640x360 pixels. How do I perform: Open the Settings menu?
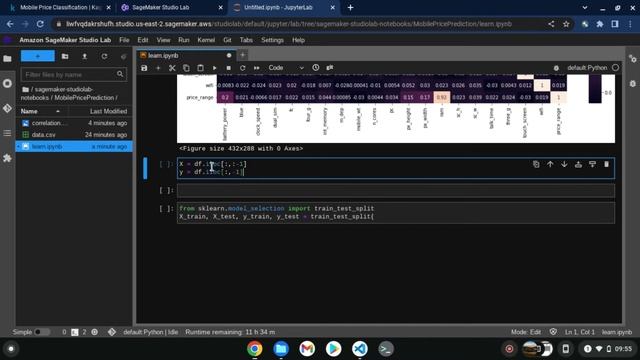[272, 40]
